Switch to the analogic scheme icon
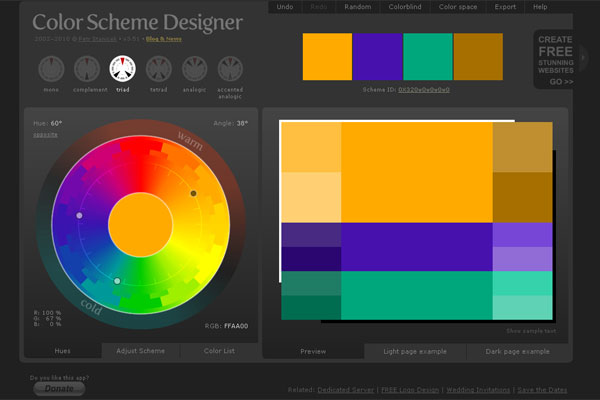Screen dimensions: 600x400 [194, 68]
